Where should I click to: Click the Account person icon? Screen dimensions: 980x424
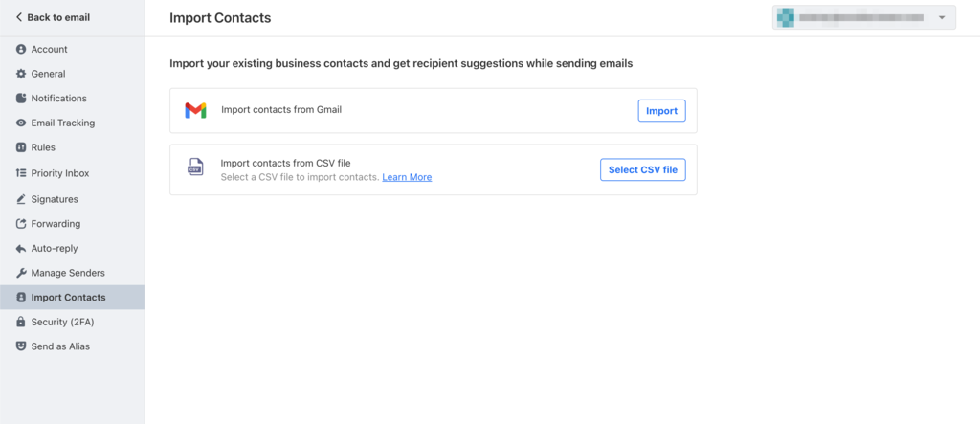tap(21, 49)
